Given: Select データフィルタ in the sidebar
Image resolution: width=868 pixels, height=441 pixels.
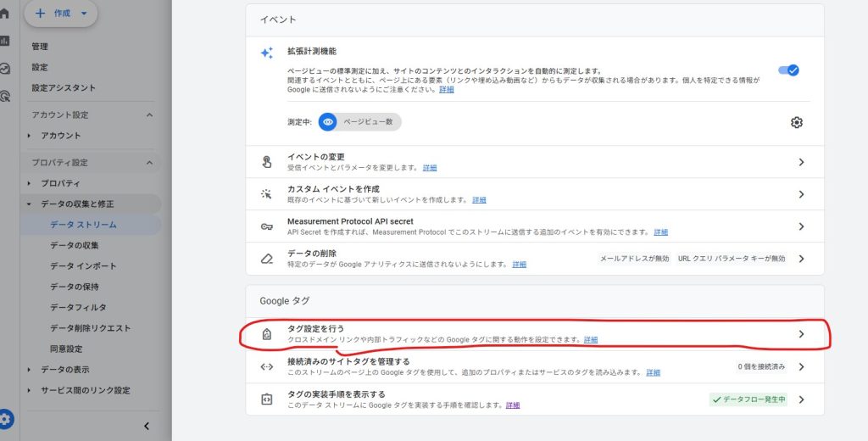Looking at the screenshot, I should pos(78,307).
